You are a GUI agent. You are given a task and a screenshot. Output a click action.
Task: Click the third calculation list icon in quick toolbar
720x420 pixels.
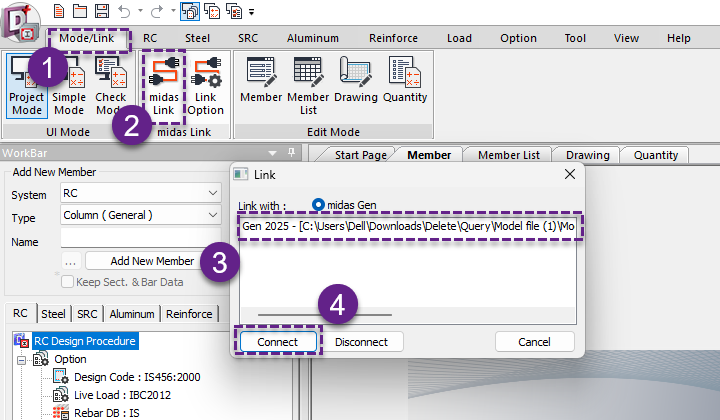[x=234, y=11]
